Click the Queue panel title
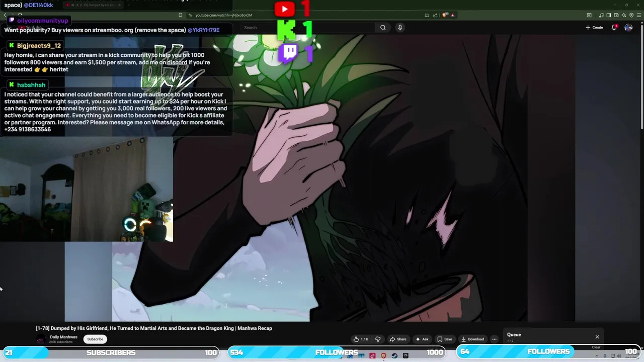This screenshot has width=644, height=362. [514, 335]
